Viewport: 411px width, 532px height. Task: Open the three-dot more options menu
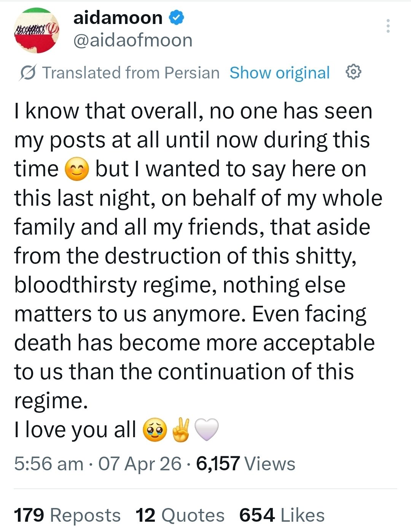pyautogui.click(x=388, y=26)
